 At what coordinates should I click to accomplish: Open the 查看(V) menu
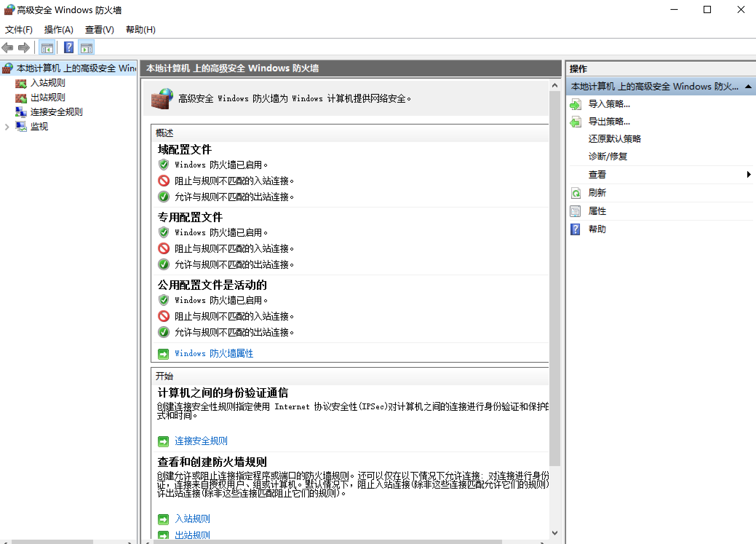pos(99,29)
